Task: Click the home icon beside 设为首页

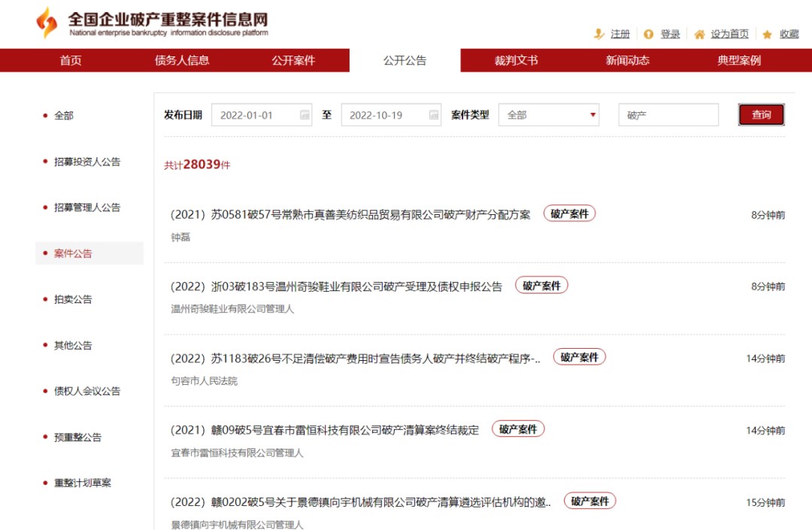Action: tap(700, 34)
